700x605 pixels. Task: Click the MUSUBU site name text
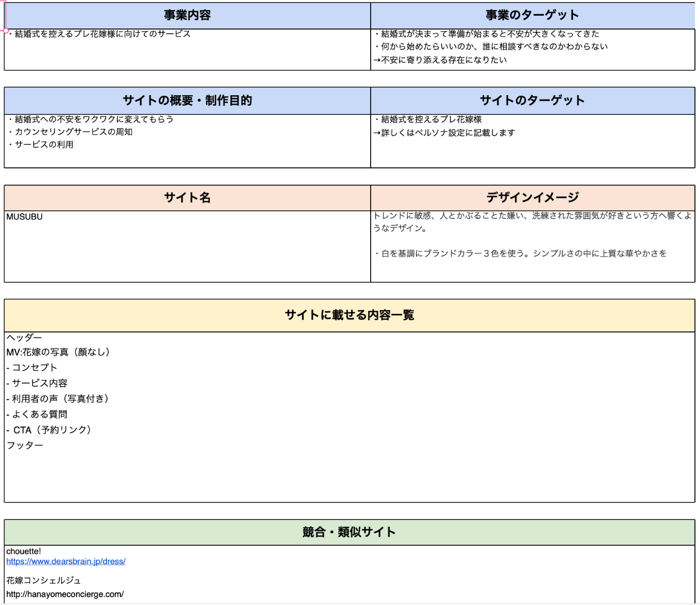click(25, 217)
